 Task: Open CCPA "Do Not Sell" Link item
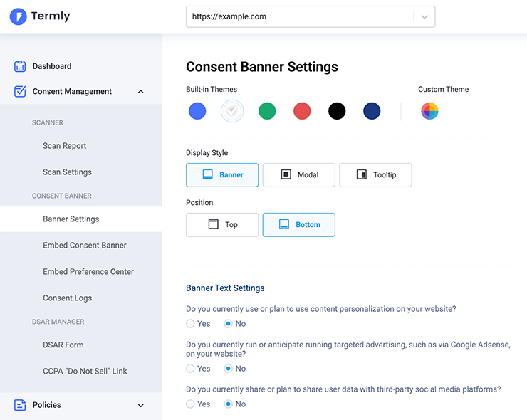tap(85, 371)
